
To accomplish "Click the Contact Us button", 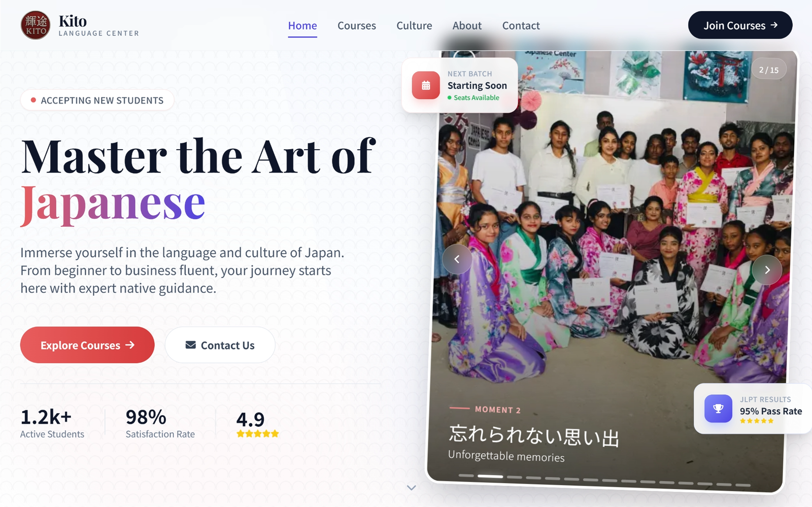I will pyautogui.click(x=220, y=345).
